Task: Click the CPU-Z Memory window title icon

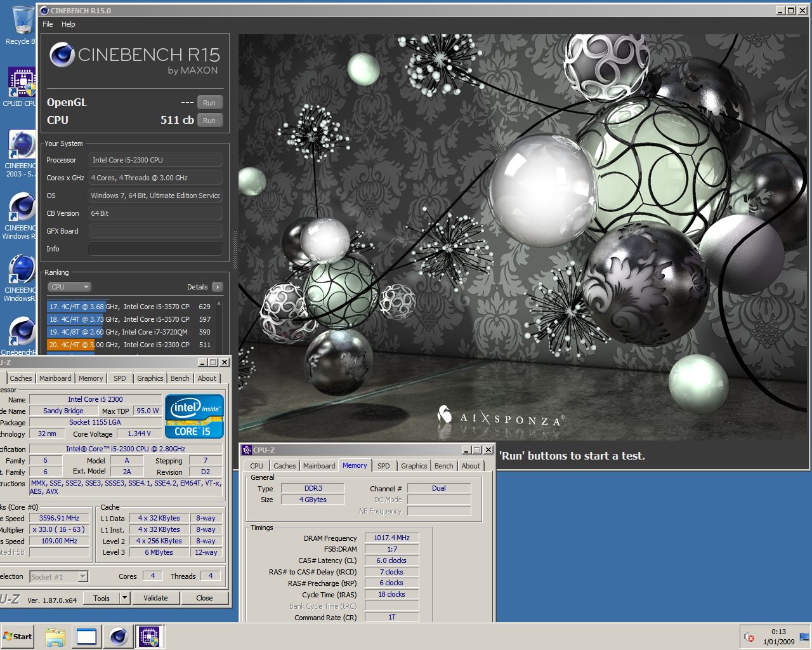Action: pos(247,449)
